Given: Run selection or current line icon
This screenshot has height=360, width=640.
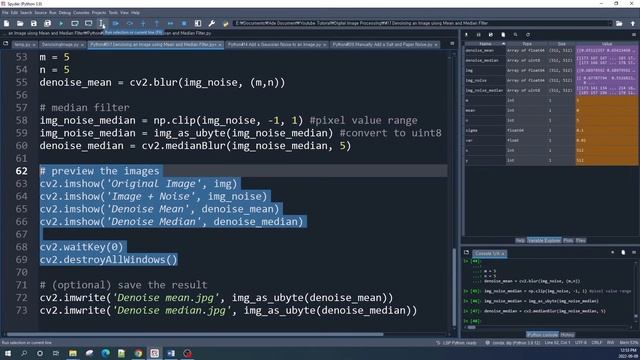Looking at the screenshot, I should tap(102, 24).
